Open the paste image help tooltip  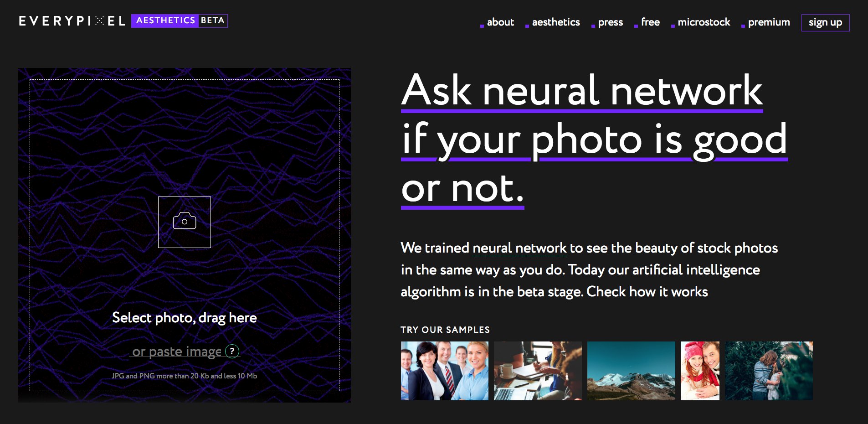coord(232,351)
